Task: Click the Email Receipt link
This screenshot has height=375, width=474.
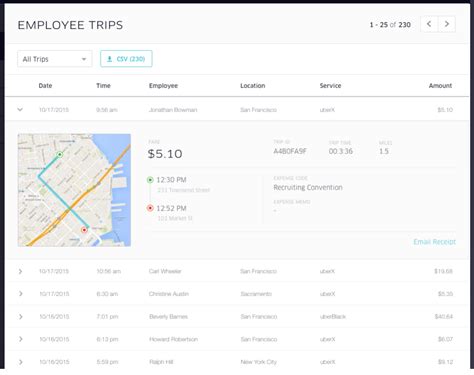Action: tap(434, 242)
